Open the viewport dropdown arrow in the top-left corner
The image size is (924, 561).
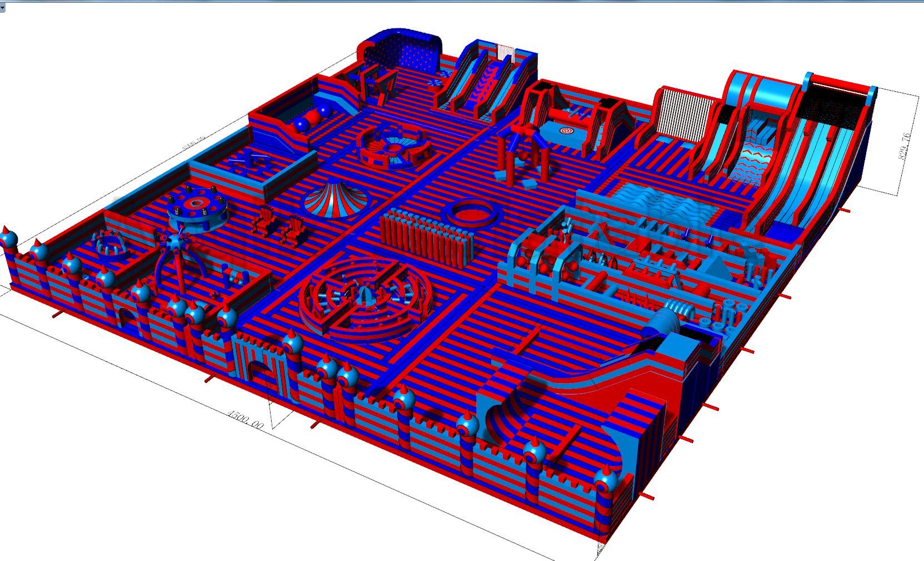pyautogui.click(x=2, y=8)
